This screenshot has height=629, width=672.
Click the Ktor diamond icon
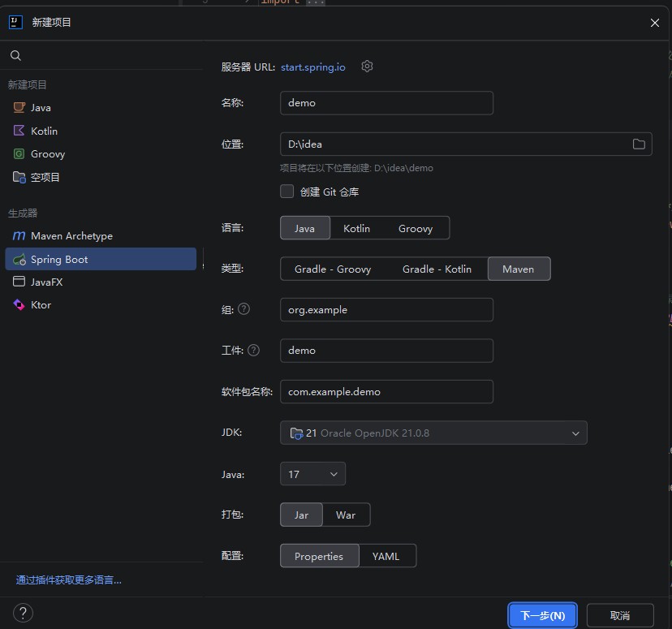[x=19, y=304]
